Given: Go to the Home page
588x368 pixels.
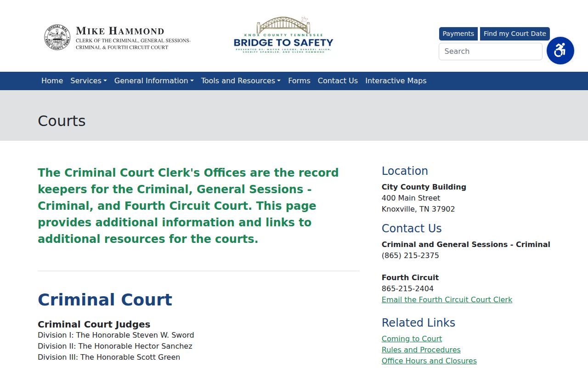Looking at the screenshot, I should pyautogui.click(x=52, y=80).
